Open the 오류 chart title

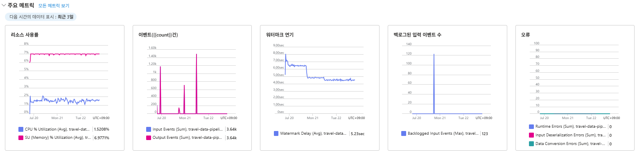(x=525, y=35)
